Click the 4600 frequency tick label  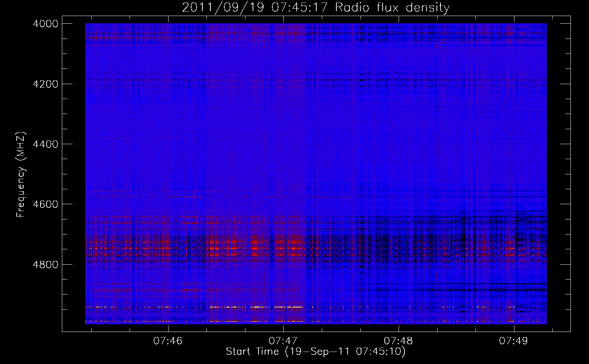coord(45,204)
